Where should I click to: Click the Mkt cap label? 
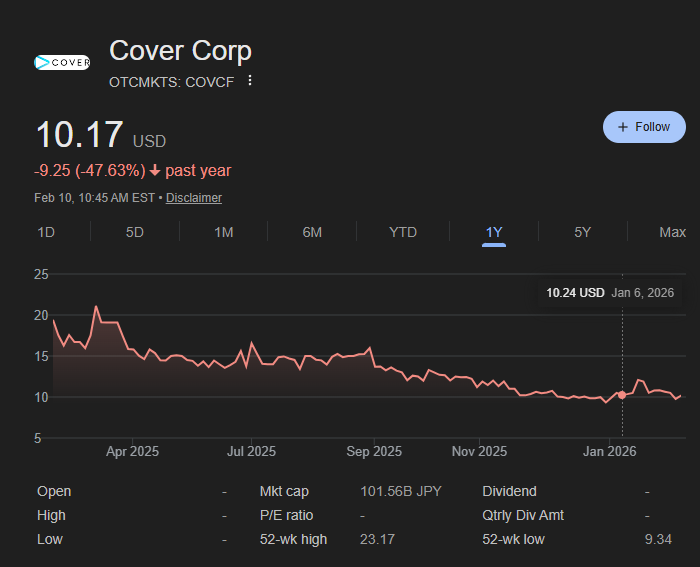(x=284, y=492)
